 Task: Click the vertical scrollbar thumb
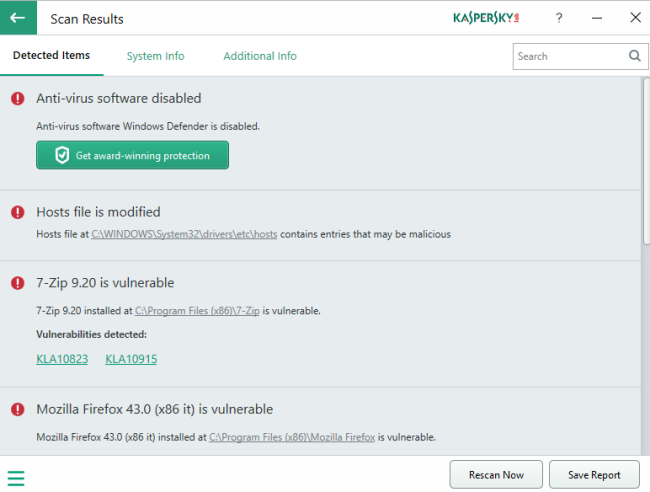(x=646, y=162)
